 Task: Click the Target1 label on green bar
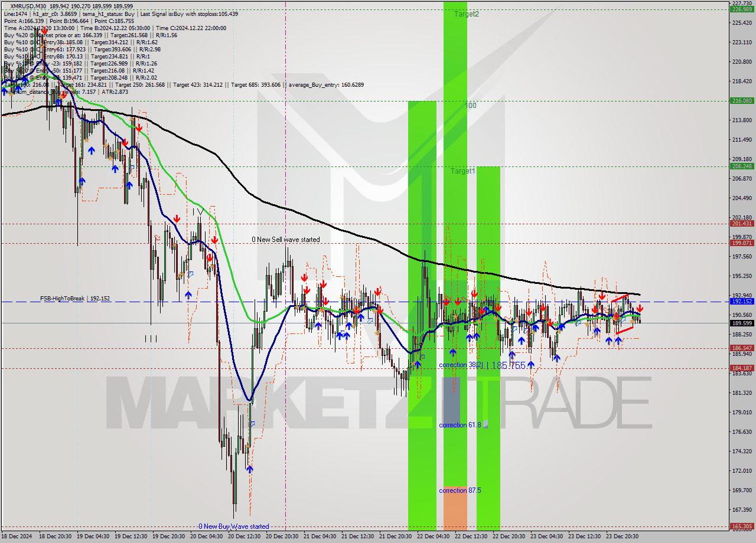(x=463, y=171)
